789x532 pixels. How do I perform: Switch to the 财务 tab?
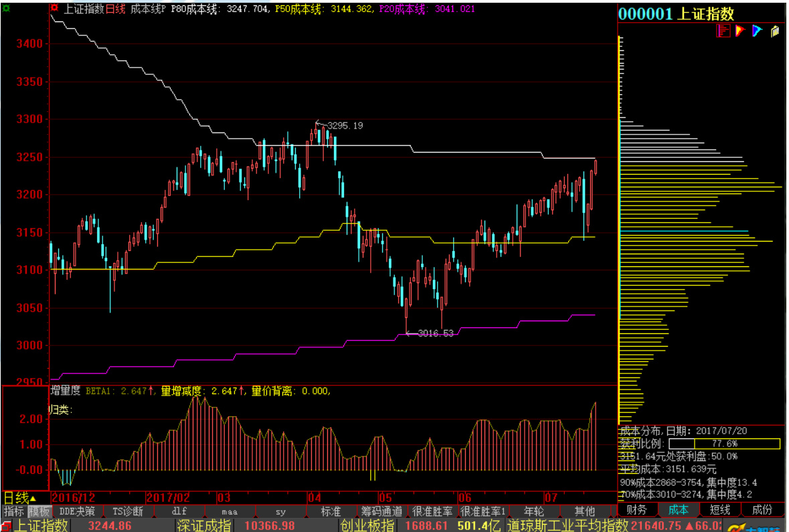[637, 510]
